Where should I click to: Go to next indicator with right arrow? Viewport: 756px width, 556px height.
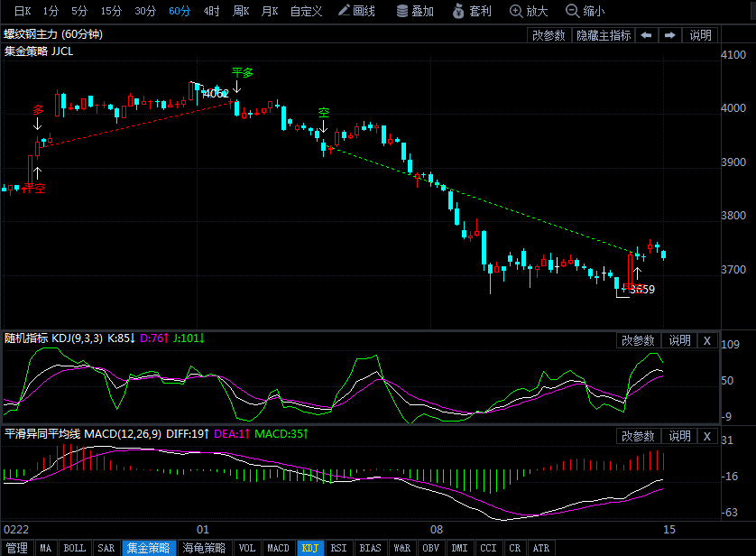tap(669, 35)
